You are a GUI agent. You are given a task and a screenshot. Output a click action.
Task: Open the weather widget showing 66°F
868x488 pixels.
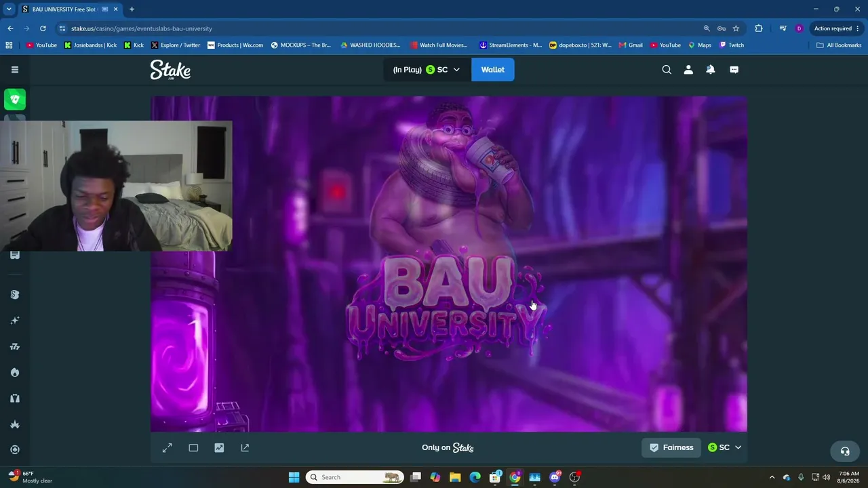point(31,477)
